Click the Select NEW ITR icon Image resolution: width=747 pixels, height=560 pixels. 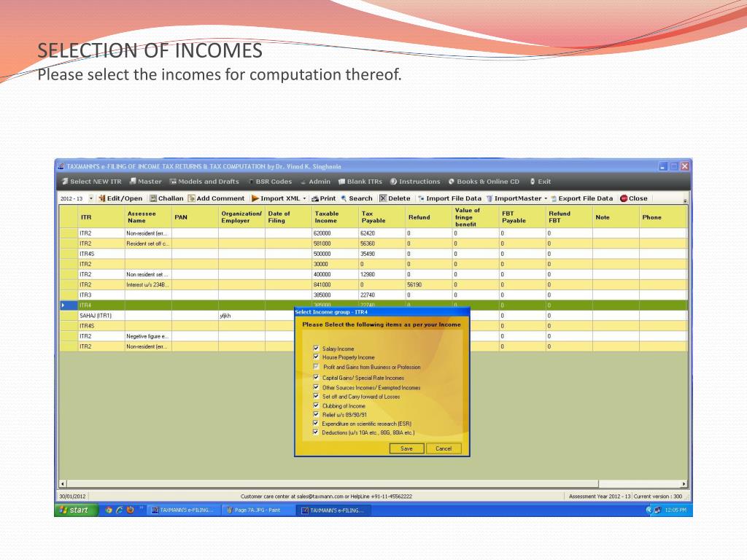pyautogui.click(x=65, y=182)
